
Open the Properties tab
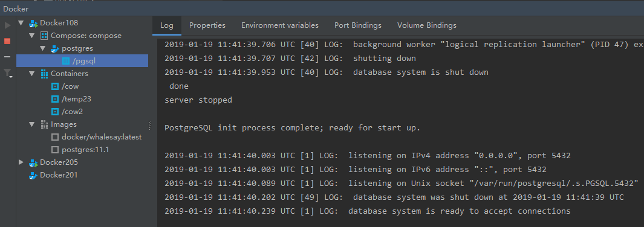(x=207, y=25)
